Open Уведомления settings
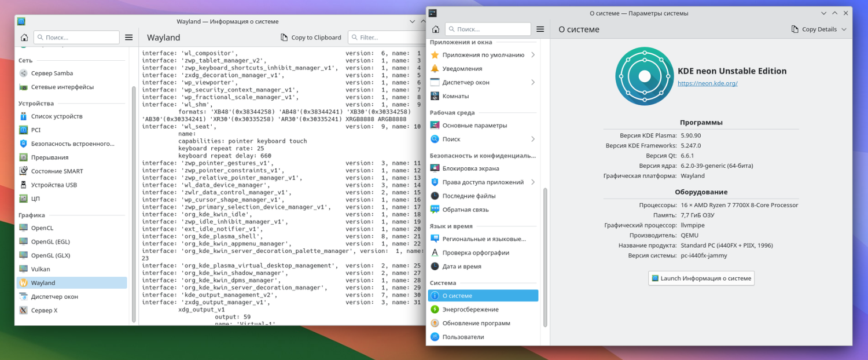This screenshot has height=360, width=868. (483, 68)
